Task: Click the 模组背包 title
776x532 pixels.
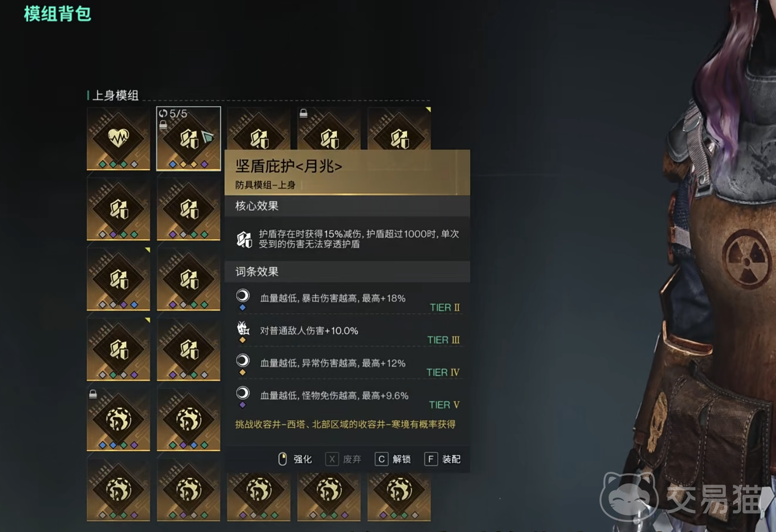Action: (x=58, y=14)
